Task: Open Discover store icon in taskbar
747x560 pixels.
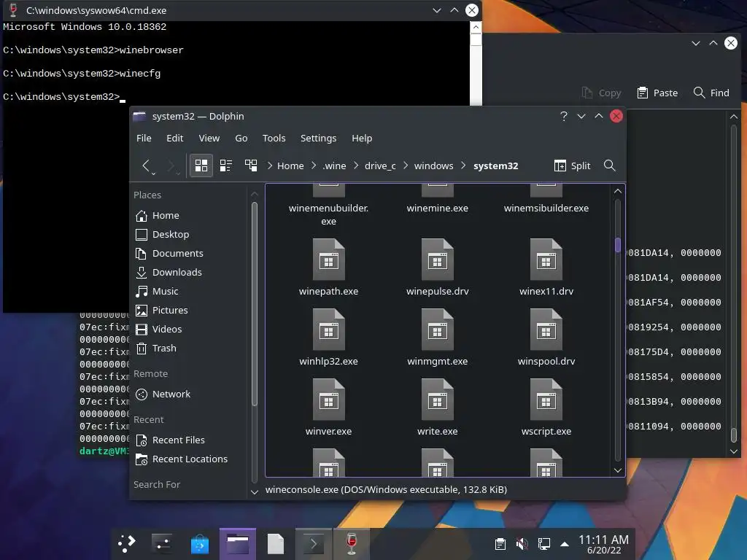Action: 200,544
